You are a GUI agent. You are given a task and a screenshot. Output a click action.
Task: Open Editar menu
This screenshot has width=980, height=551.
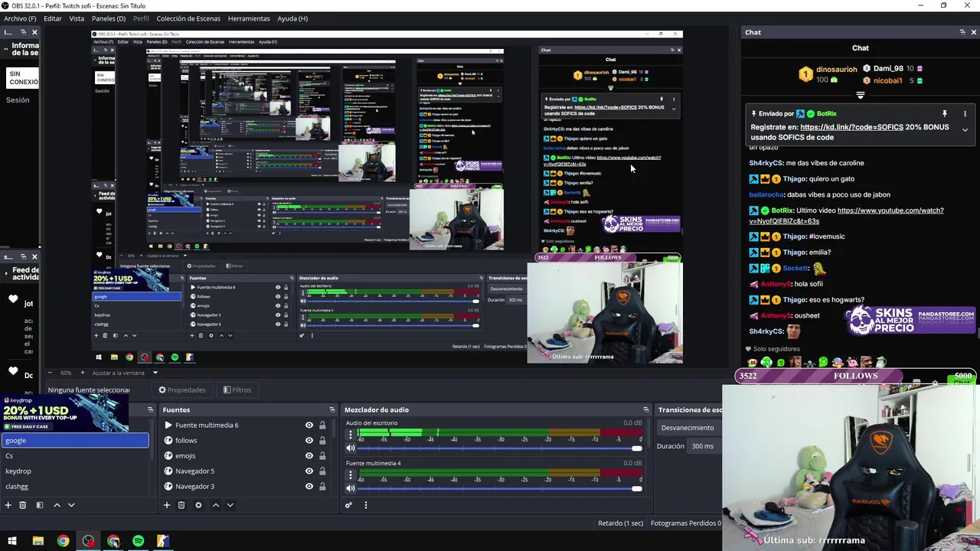point(53,18)
